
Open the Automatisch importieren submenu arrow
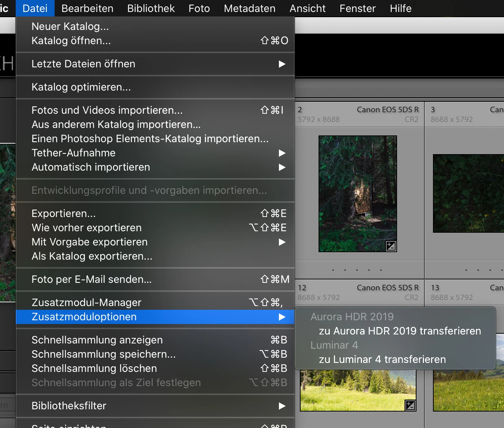tap(282, 167)
